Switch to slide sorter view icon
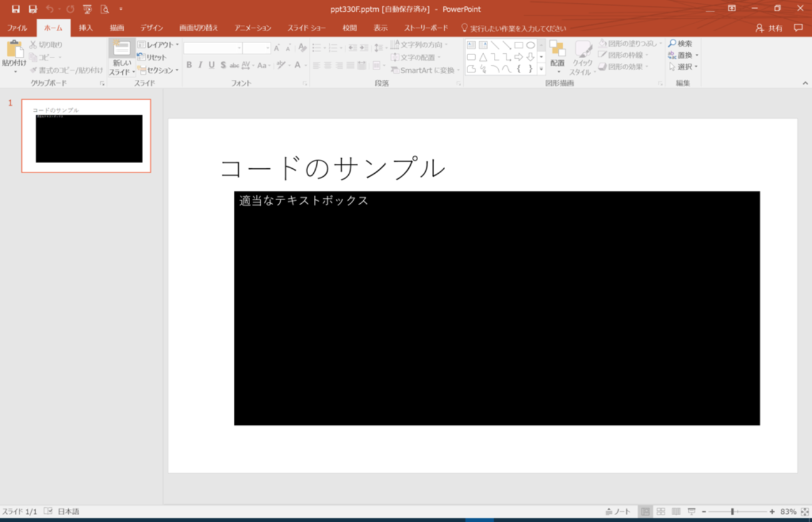 pos(661,511)
